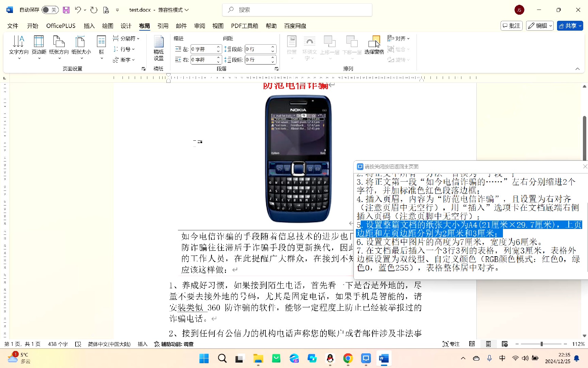Screen dimensions: 588x368
Task: Click the 共享 (Share) button
Action: [x=570, y=26]
